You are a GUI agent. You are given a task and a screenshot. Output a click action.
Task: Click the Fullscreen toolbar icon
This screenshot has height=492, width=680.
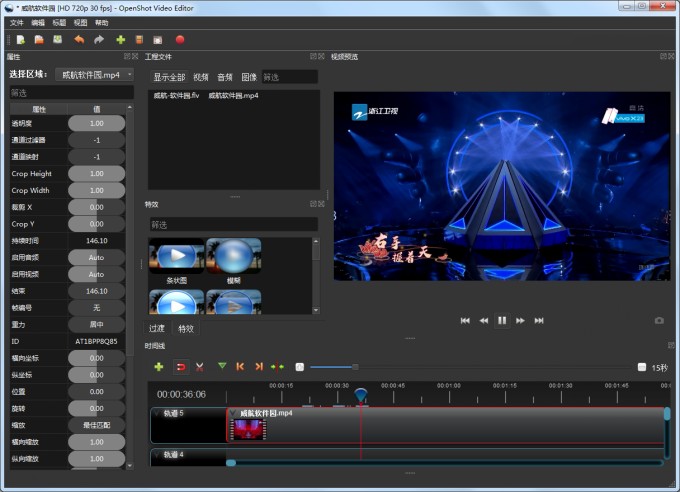[x=158, y=40]
